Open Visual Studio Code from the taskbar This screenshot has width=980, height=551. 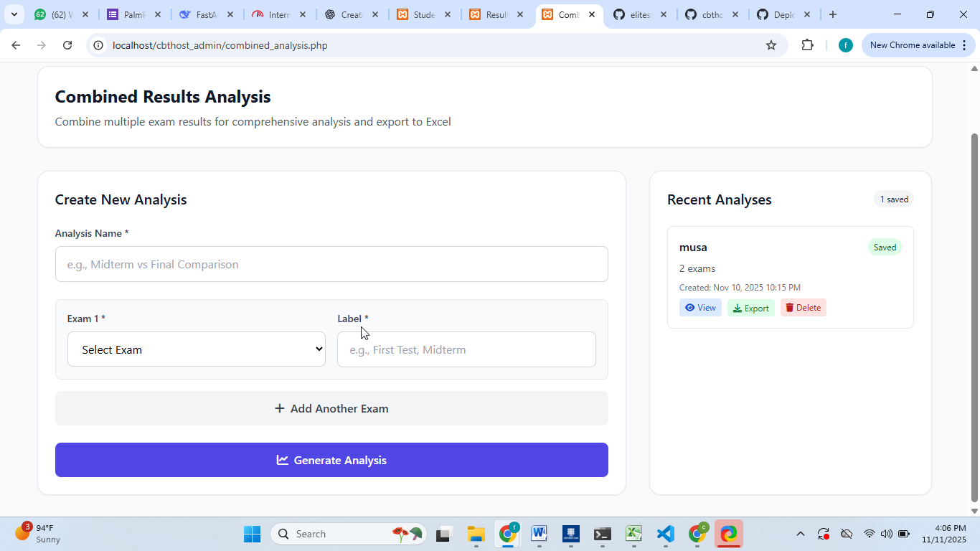click(665, 534)
